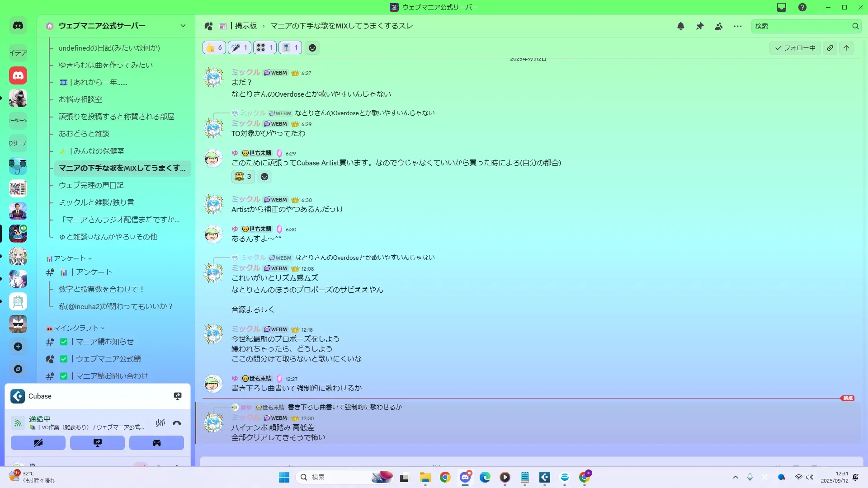
Task: Collapse the マインクラフト category
Action: [x=75, y=328]
